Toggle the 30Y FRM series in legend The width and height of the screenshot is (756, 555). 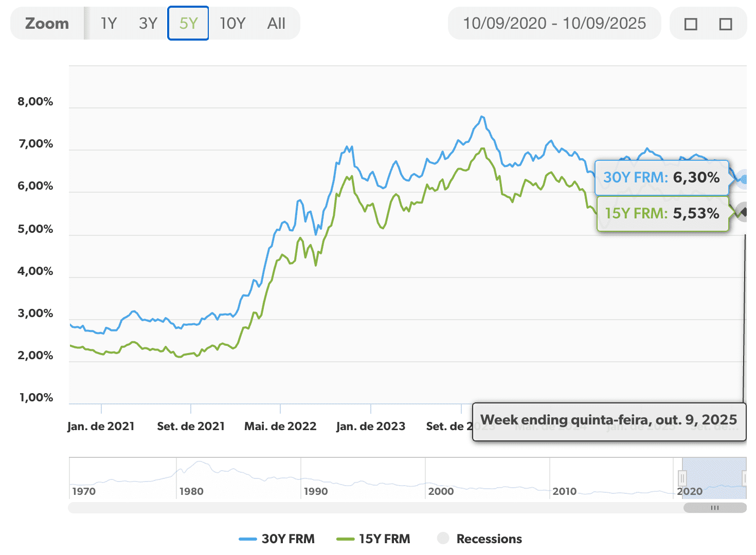[x=277, y=539]
